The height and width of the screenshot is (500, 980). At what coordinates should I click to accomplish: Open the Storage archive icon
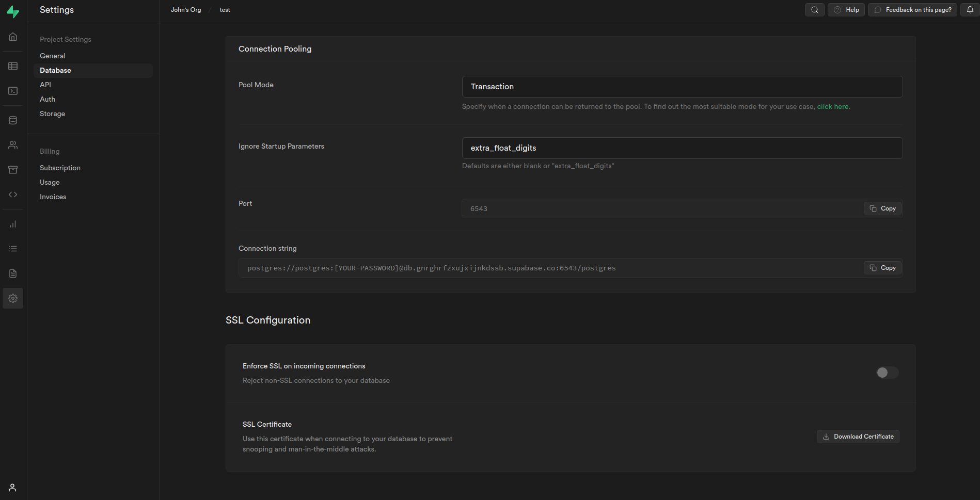[13, 170]
